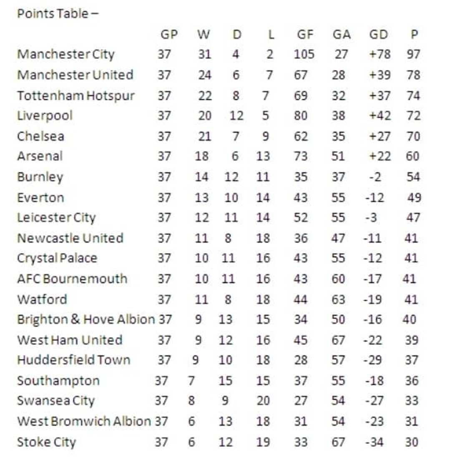The height and width of the screenshot is (476, 467).
Task: Click the Arsenal team name
Action: (x=40, y=156)
